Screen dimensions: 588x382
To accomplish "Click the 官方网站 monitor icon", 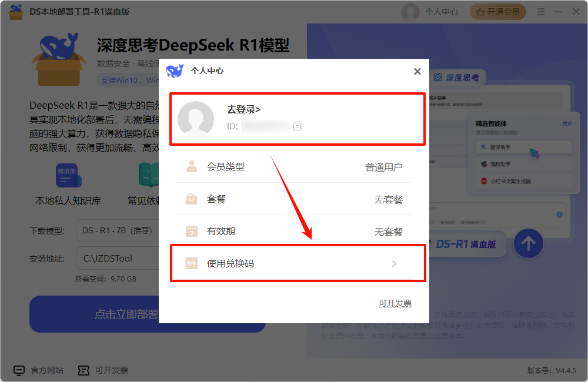I will pyautogui.click(x=19, y=370).
